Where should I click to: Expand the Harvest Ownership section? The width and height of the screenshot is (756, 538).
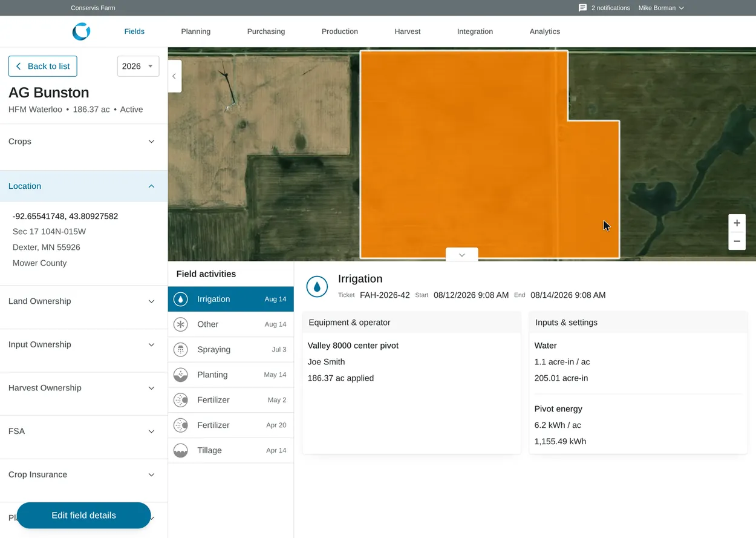tap(83, 388)
